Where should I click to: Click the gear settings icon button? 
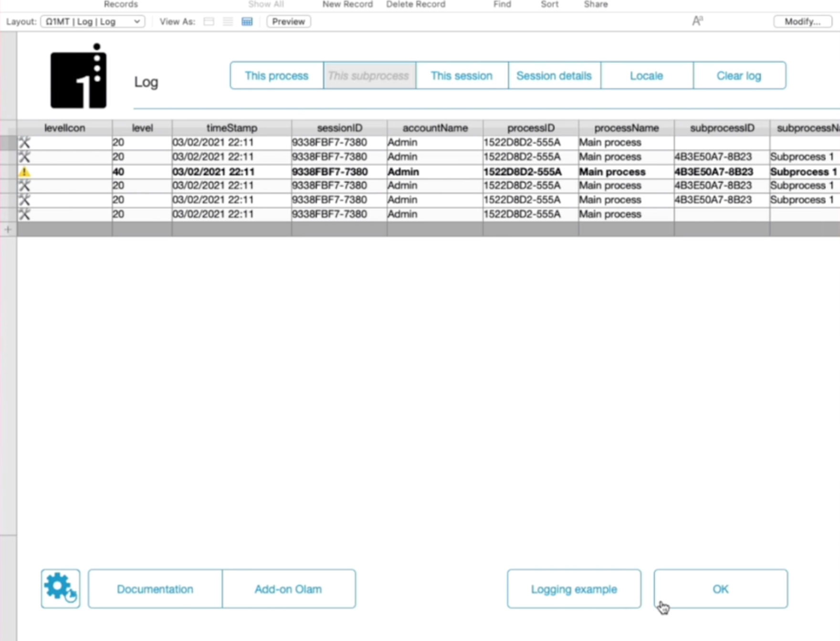pos(61,588)
